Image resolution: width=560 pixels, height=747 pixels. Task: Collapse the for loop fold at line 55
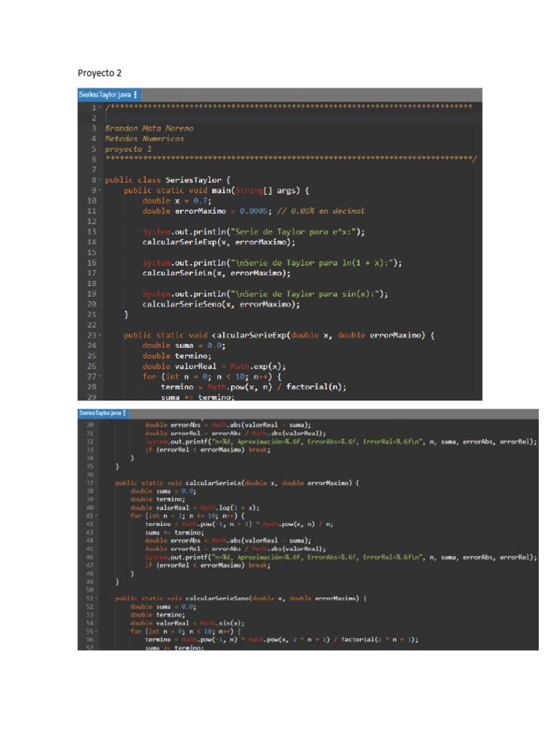click(97, 631)
